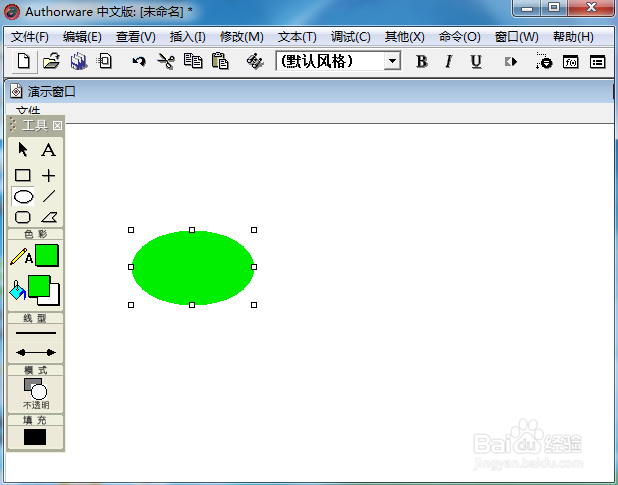Paste from clipboard toolbar icon
This screenshot has height=485, width=618.
(220, 61)
